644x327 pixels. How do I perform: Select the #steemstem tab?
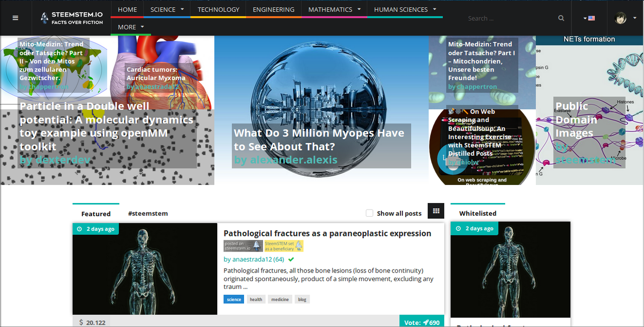[148, 214]
